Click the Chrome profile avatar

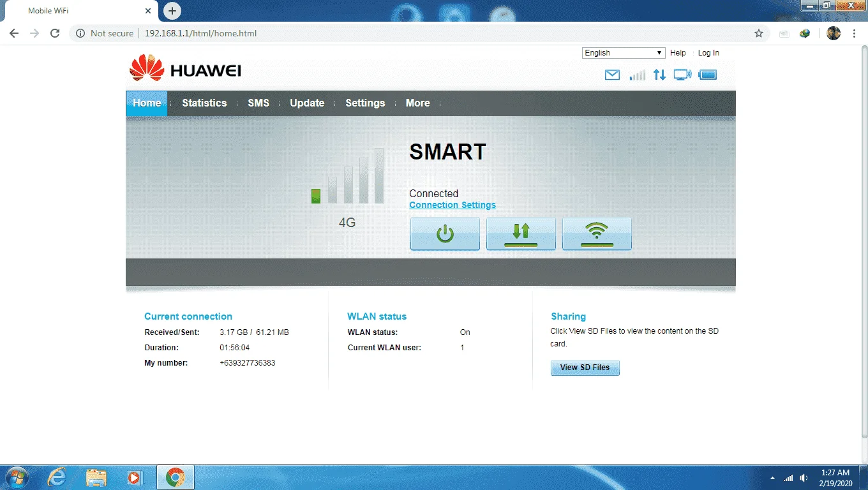tap(834, 33)
